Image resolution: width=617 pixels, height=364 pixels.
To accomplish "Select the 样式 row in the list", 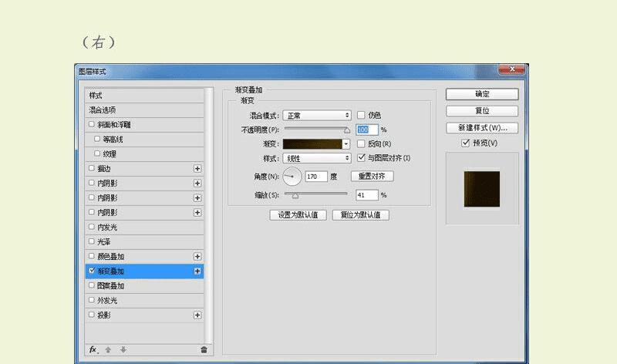I will (144, 96).
